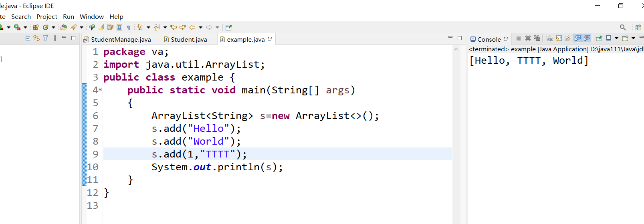Click the Clear Console icon

[549, 38]
